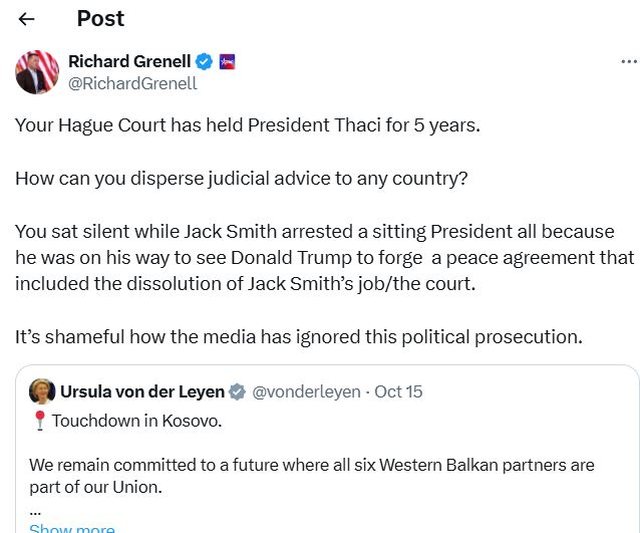This screenshot has height=533, width=640.
Task: Click the Ursula von der Leyen name
Action: point(144,391)
